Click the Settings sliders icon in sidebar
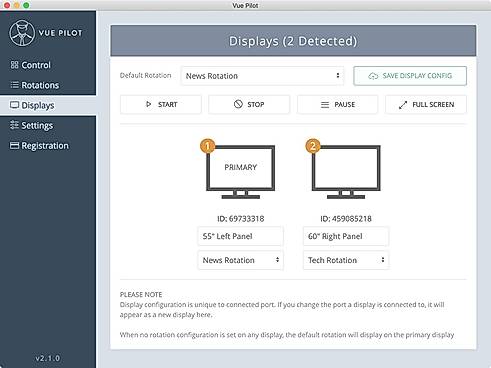The height and width of the screenshot is (368, 491). click(14, 125)
